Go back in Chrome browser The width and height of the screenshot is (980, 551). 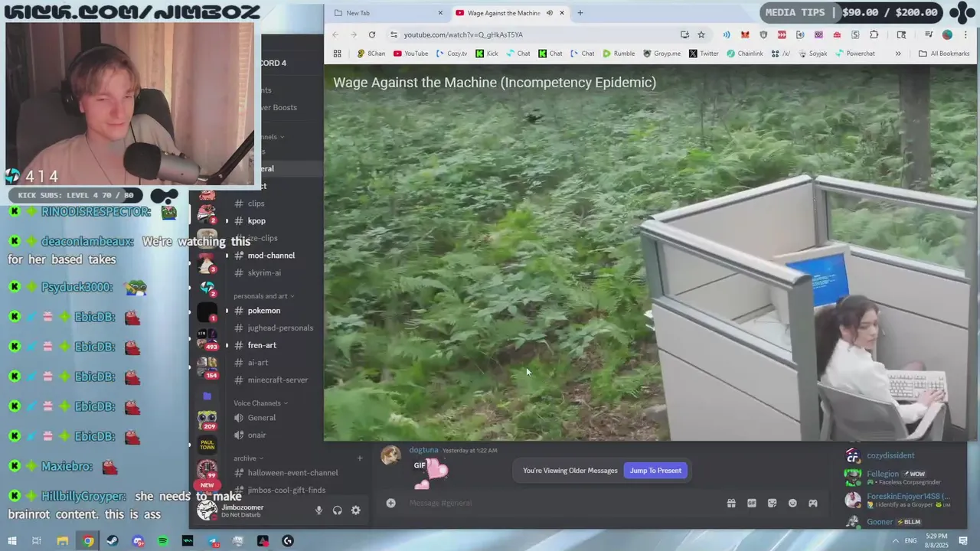coord(335,34)
